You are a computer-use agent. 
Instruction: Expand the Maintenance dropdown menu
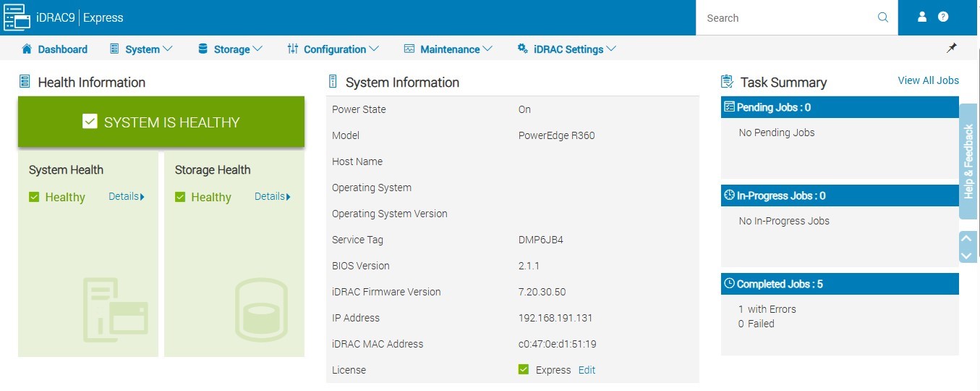tap(487, 49)
